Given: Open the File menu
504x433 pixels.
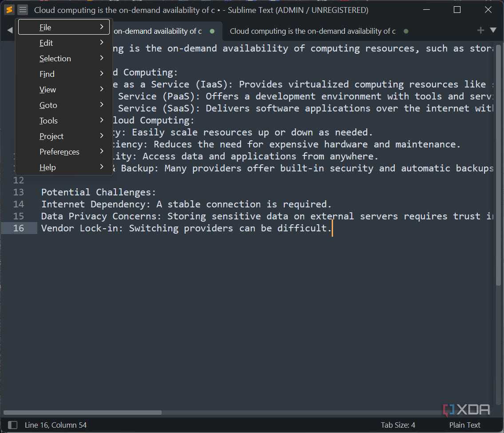Looking at the screenshot, I should [63, 27].
